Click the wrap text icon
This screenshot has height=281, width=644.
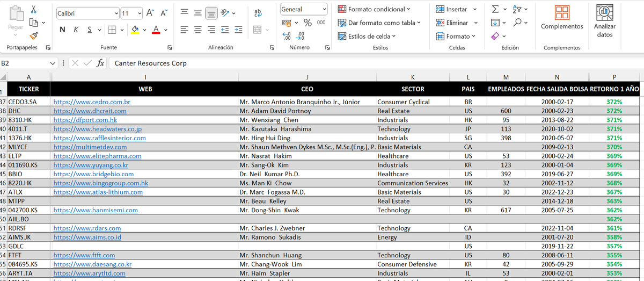(x=258, y=13)
